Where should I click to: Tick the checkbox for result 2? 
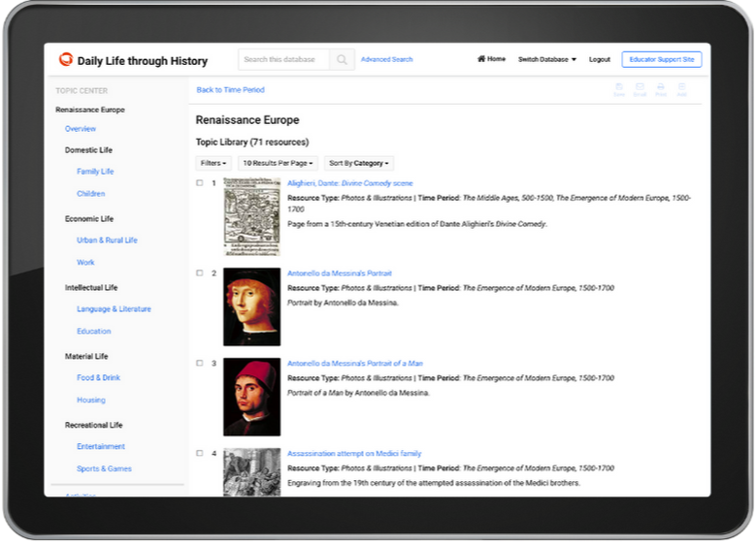click(200, 273)
